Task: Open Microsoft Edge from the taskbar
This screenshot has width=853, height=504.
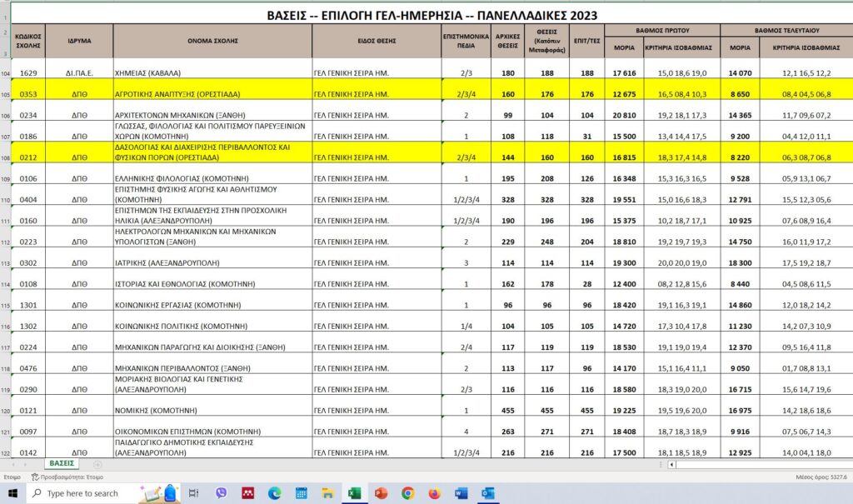Action: pyautogui.click(x=275, y=493)
